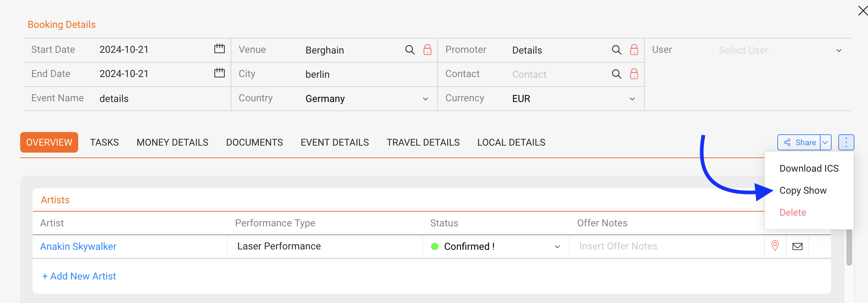The width and height of the screenshot is (868, 303).
Task: Expand the Share options arrow
Action: pyautogui.click(x=826, y=142)
